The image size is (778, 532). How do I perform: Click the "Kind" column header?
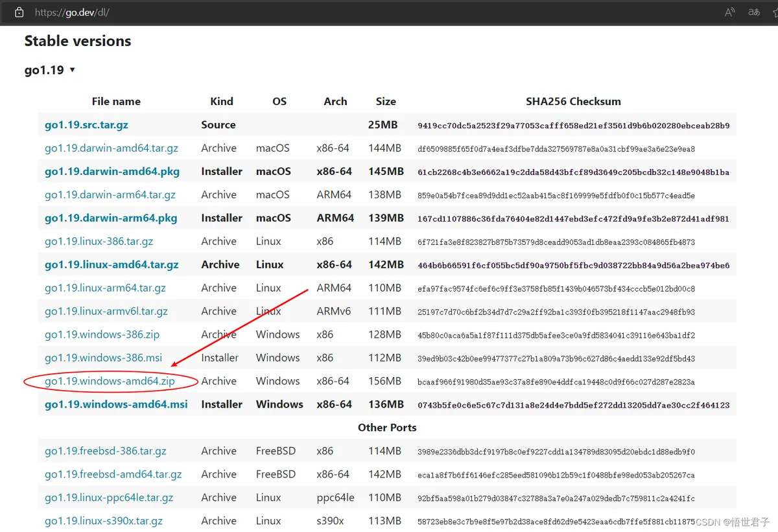click(222, 102)
